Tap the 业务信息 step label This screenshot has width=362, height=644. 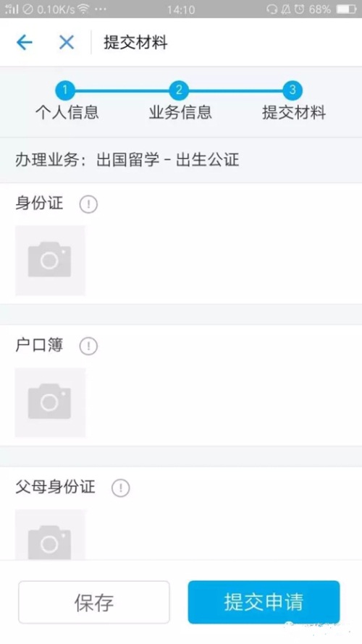point(180,112)
